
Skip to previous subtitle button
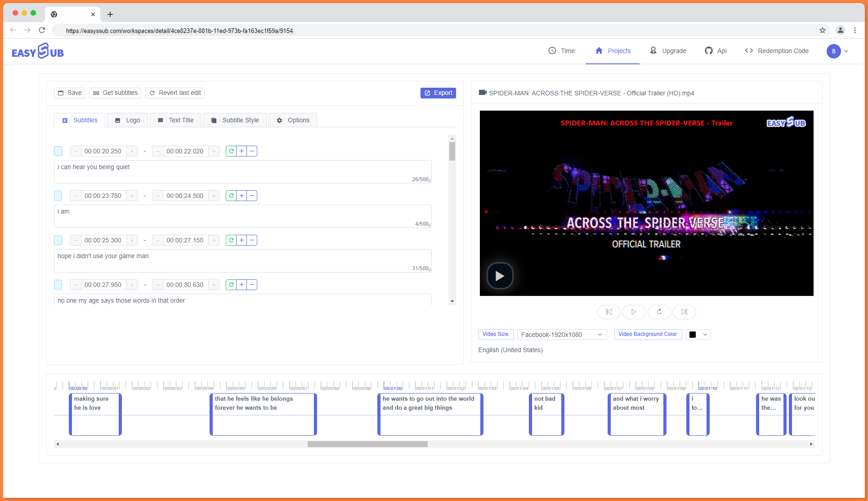609,312
